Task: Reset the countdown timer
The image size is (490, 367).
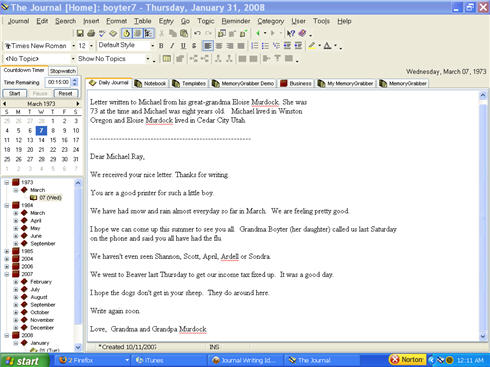Action: pyautogui.click(x=65, y=93)
